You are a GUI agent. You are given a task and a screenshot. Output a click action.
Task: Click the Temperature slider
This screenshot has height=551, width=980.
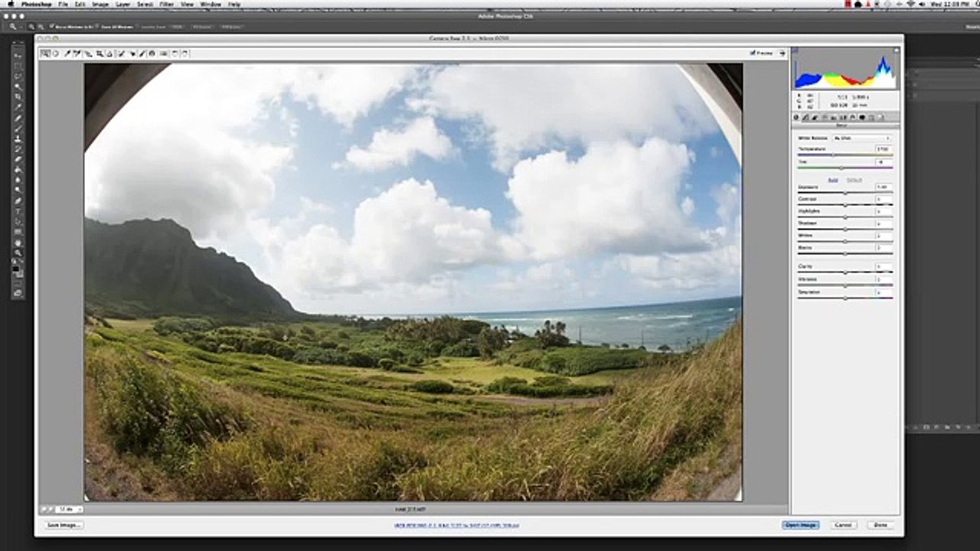(845, 155)
